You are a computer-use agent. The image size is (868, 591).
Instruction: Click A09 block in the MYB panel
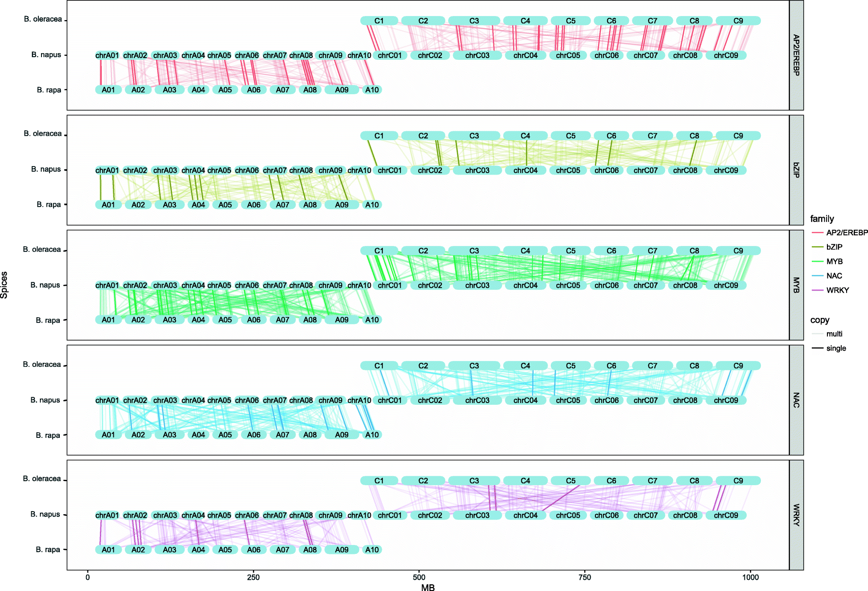tap(342, 320)
